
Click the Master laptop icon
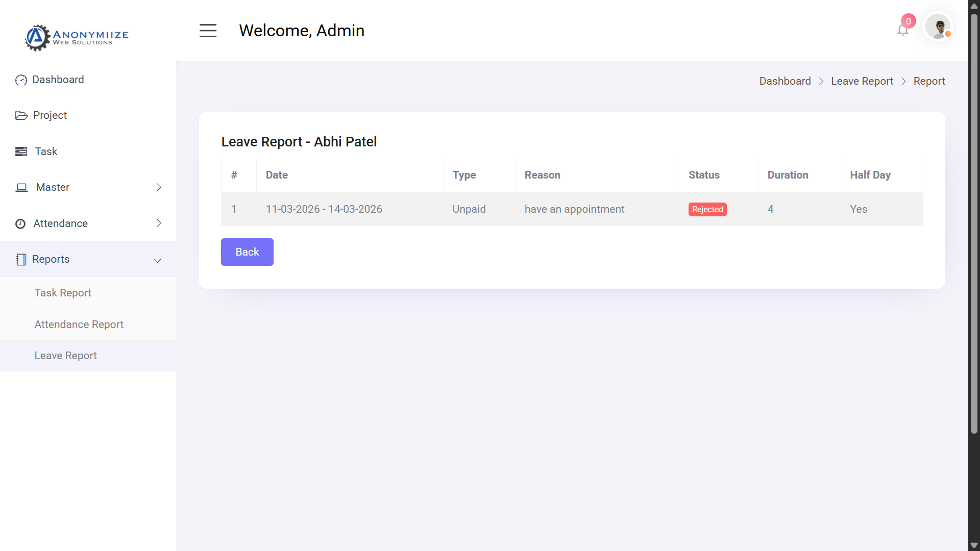21,187
